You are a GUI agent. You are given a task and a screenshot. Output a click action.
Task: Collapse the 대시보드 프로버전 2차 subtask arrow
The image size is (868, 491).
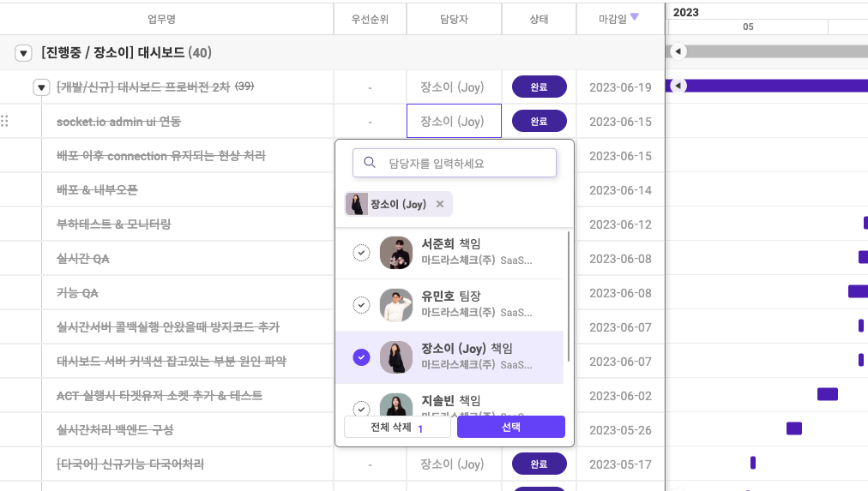(x=41, y=87)
